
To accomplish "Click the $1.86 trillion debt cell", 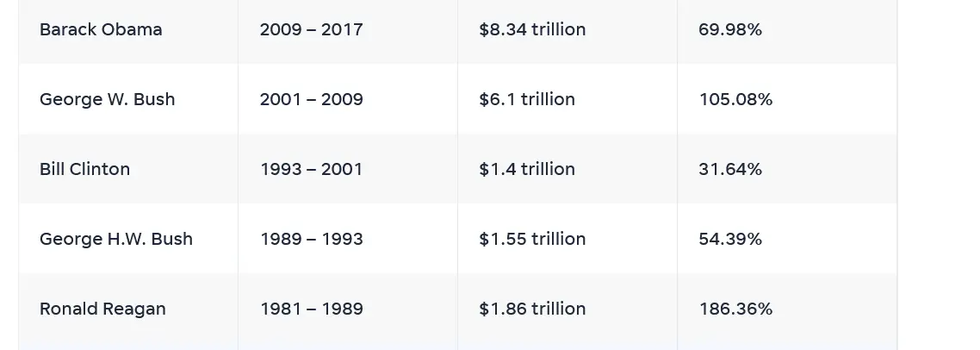I will [532, 309].
